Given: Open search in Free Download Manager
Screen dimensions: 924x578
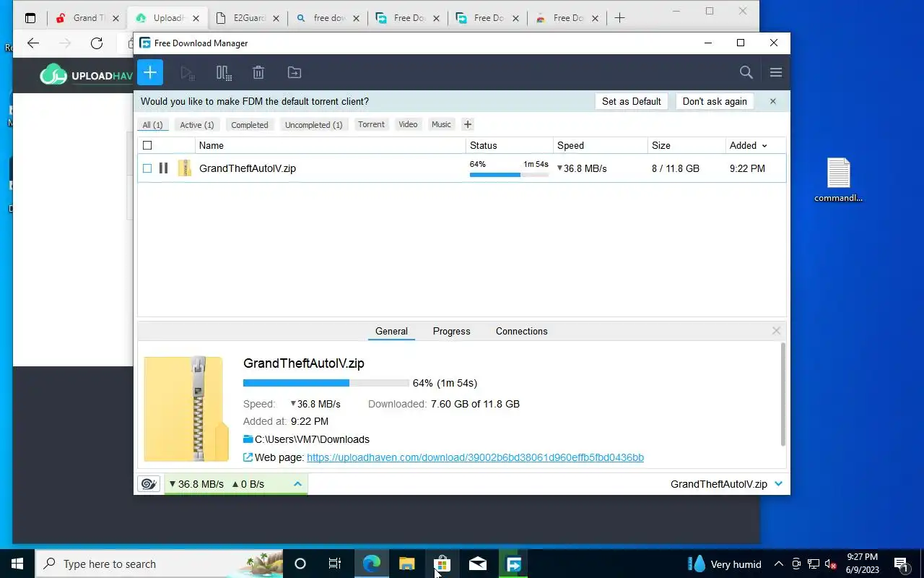Looking at the screenshot, I should point(746,72).
